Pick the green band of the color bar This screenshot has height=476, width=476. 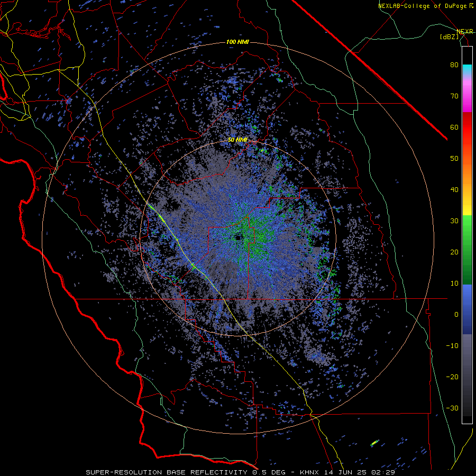click(467, 249)
